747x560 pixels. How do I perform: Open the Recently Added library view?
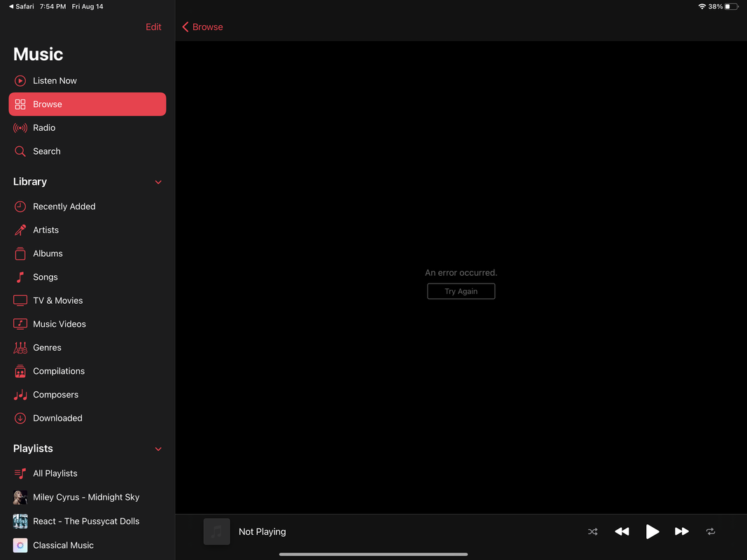pyautogui.click(x=88, y=206)
